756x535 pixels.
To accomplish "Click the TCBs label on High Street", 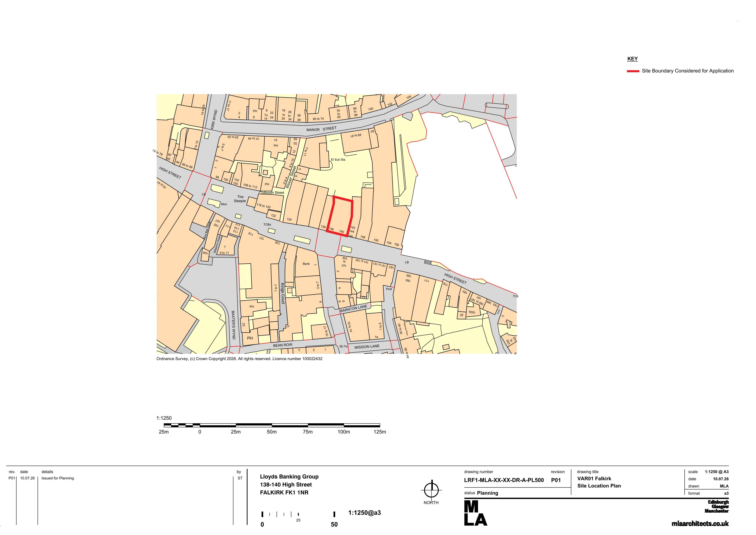I will pyautogui.click(x=267, y=224).
